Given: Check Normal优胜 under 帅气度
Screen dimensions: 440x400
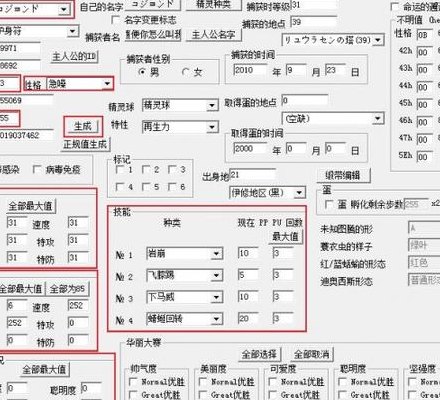Looking at the screenshot, I should 133,382.
